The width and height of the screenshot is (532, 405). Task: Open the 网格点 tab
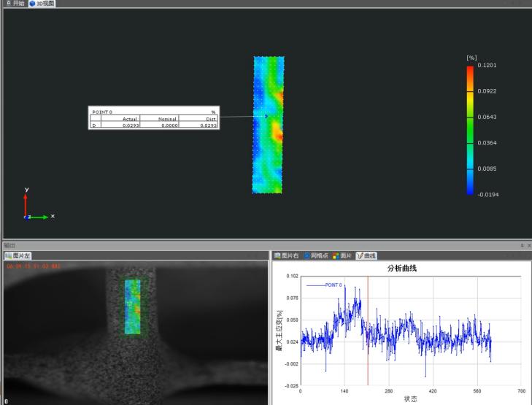point(317,256)
